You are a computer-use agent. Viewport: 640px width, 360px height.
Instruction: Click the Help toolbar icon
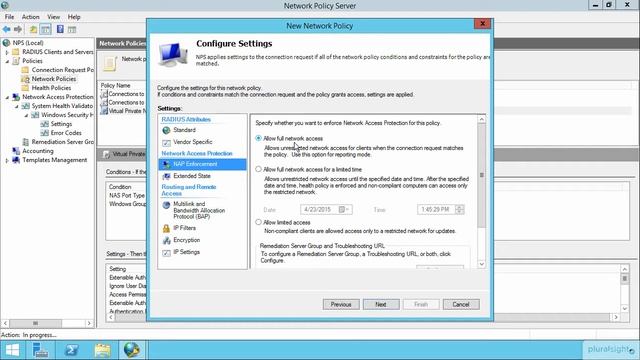point(60,29)
